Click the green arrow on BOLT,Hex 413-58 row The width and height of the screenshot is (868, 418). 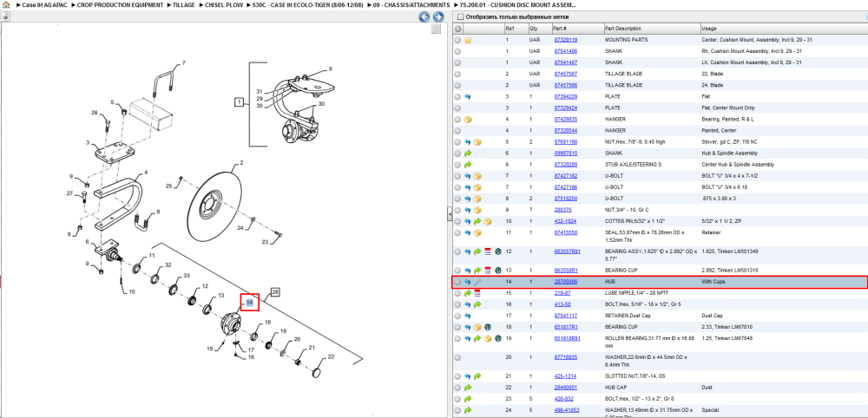(477, 304)
